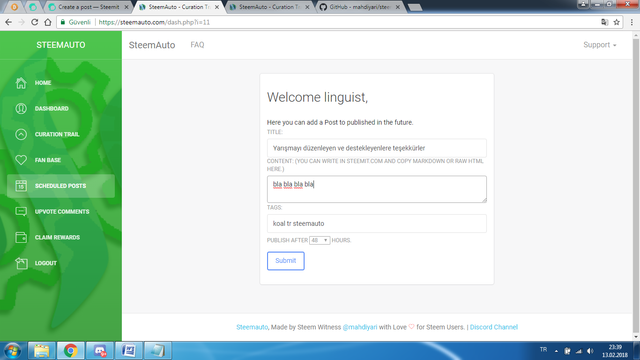
Task: Click the Tags input field
Action: coord(376,224)
